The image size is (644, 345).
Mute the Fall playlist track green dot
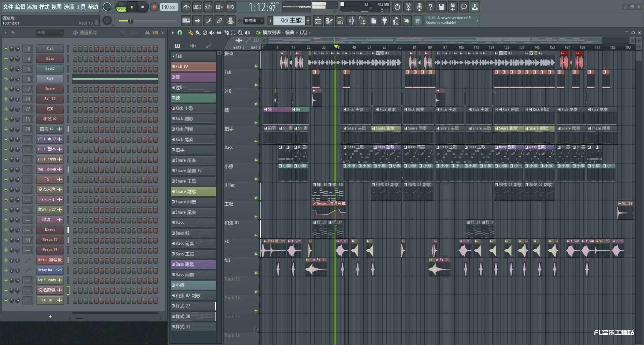click(256, 85)
